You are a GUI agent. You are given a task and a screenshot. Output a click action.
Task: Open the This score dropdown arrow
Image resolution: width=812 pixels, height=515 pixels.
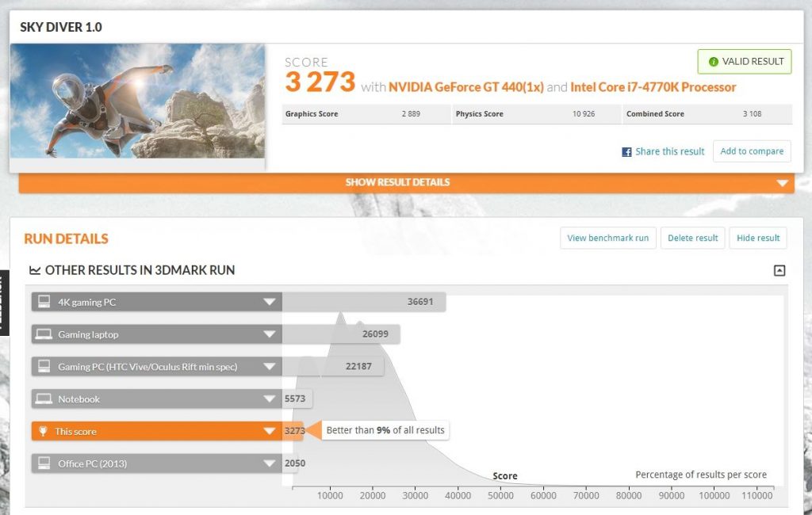point(270,432)
